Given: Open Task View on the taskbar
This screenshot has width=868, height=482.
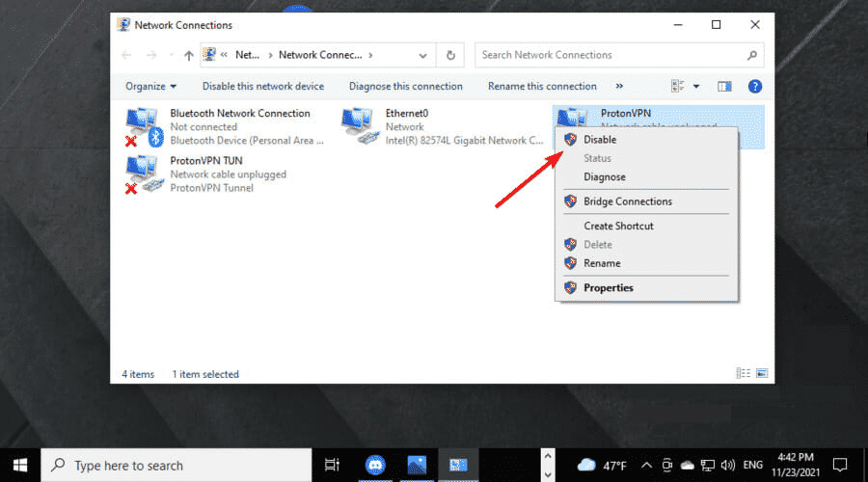Looking at the screenshot, I should click(332, 466).
